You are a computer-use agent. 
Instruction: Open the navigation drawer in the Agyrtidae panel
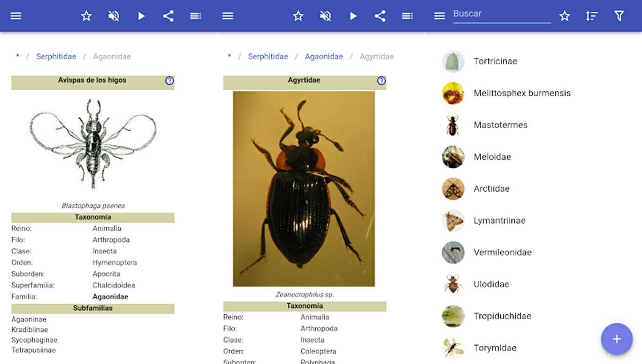(227, 16)
